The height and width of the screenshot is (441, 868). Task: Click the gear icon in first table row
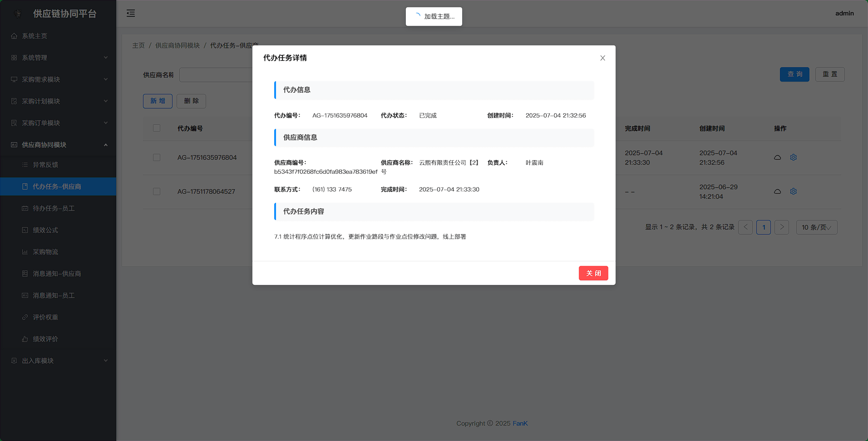793,157
